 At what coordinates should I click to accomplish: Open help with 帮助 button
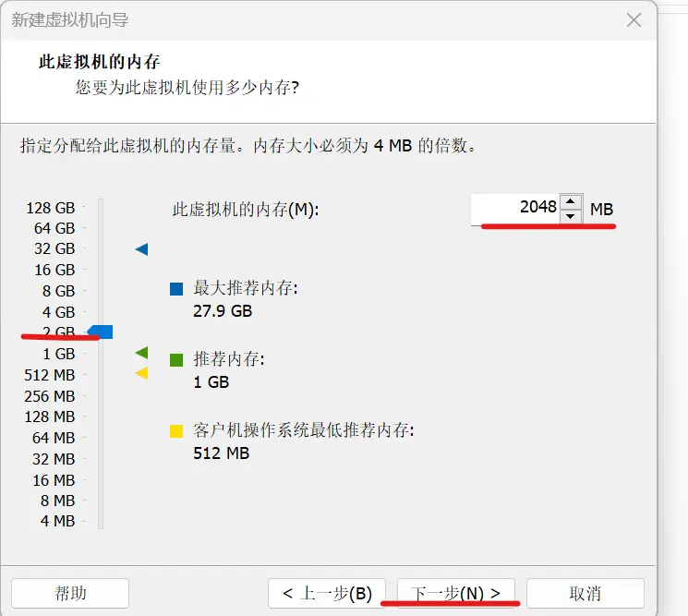(x=70, y=593)
